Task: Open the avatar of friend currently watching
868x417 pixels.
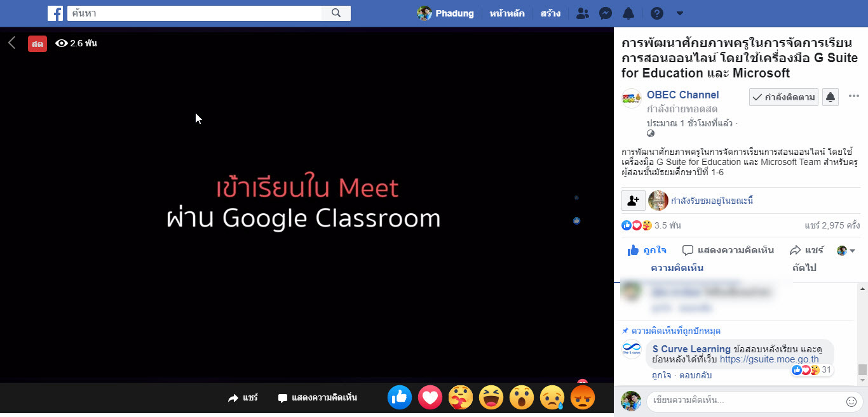Action: [x=658, y=201]
